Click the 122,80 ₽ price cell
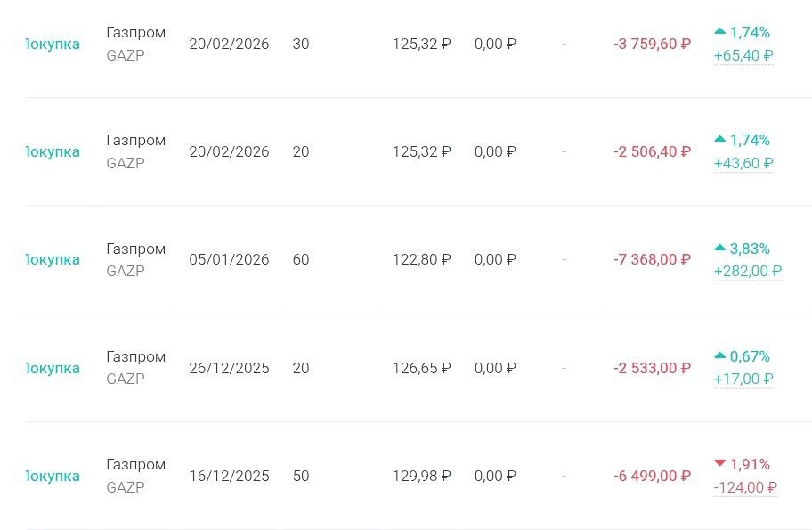The image size is (812, 530). [x=421, y=260]
